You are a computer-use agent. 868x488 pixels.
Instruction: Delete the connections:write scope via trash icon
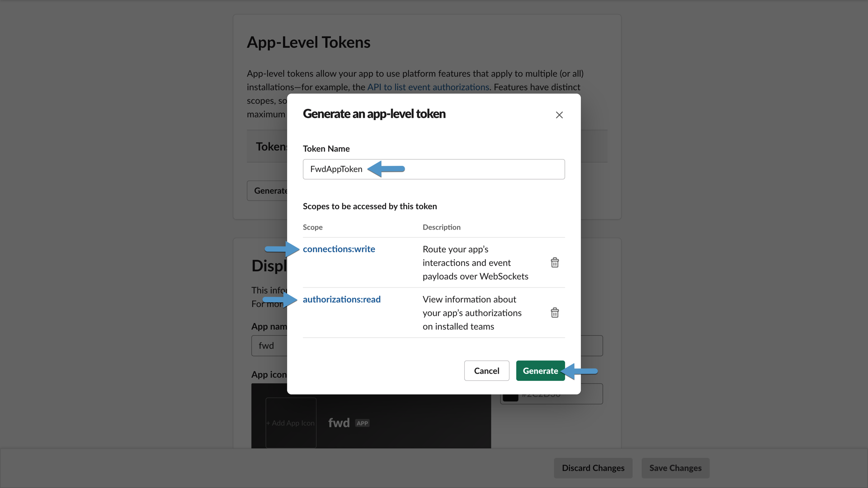[x=555, y=263]
